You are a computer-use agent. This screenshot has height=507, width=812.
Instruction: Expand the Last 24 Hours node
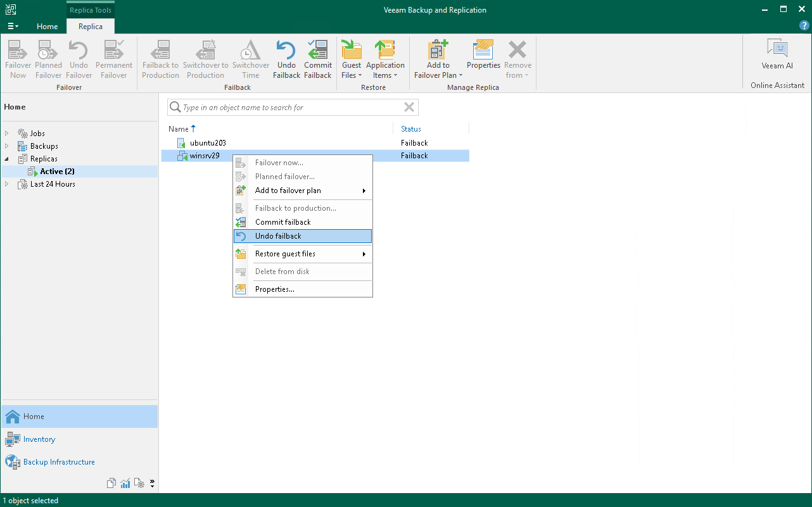[x=7, y=184]
